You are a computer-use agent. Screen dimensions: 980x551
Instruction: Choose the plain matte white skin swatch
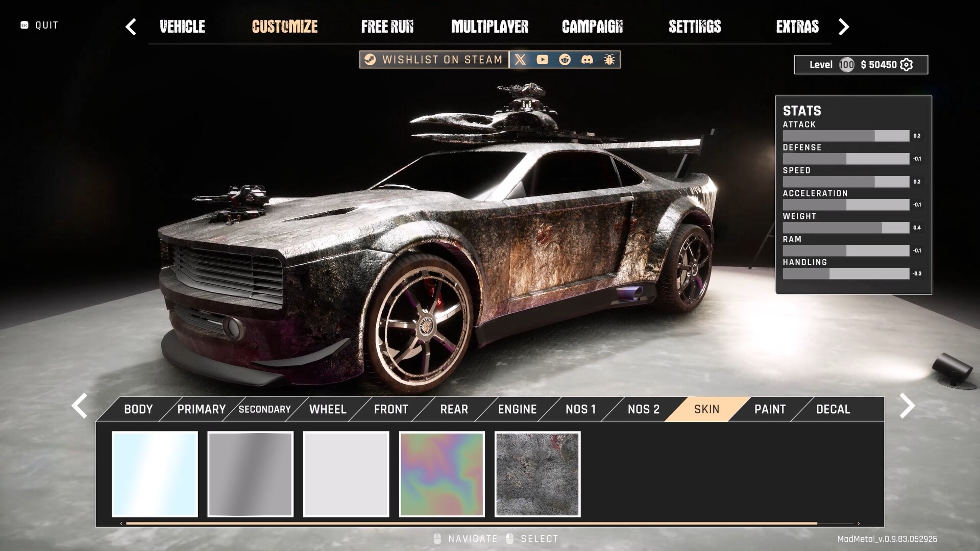point(346,474)
